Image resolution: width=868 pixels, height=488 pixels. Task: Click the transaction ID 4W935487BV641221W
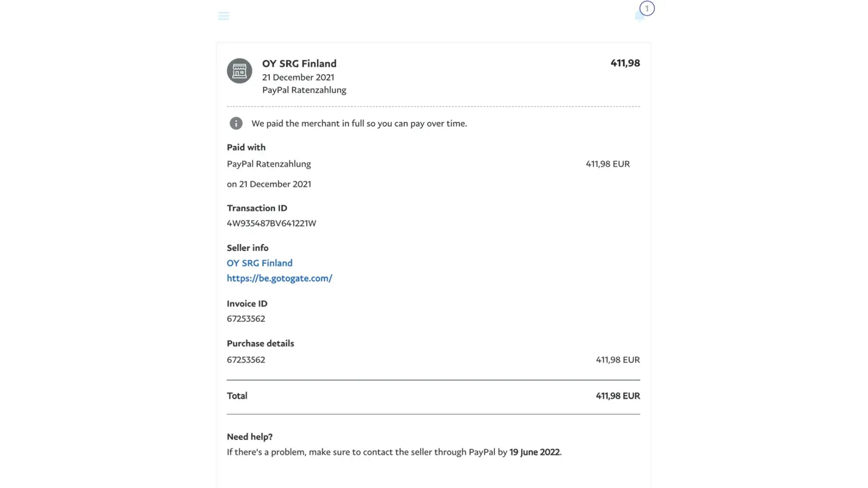271,223
